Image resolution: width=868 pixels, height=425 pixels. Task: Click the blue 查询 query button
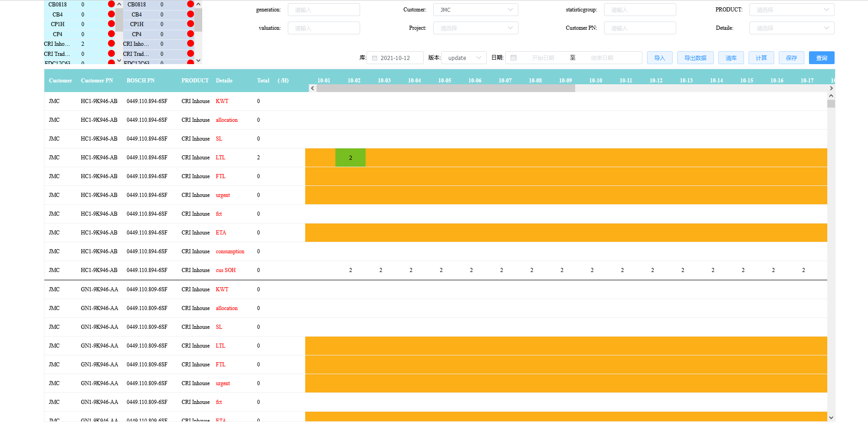821,58
